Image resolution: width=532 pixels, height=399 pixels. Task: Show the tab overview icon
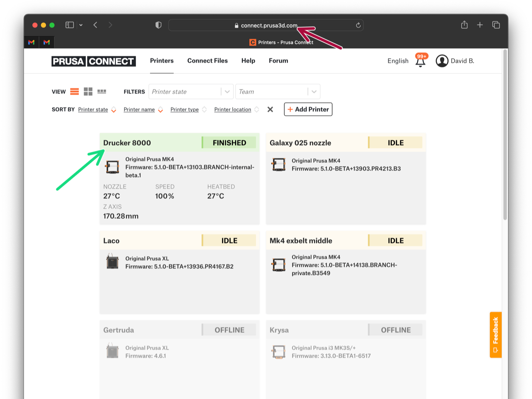click(x=496, y=25)
